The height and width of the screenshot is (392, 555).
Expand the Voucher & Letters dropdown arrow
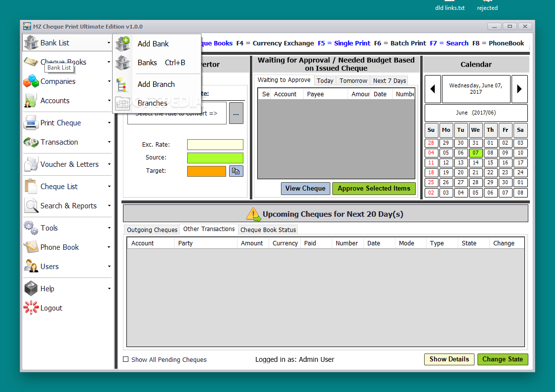(x=109, y=164)
